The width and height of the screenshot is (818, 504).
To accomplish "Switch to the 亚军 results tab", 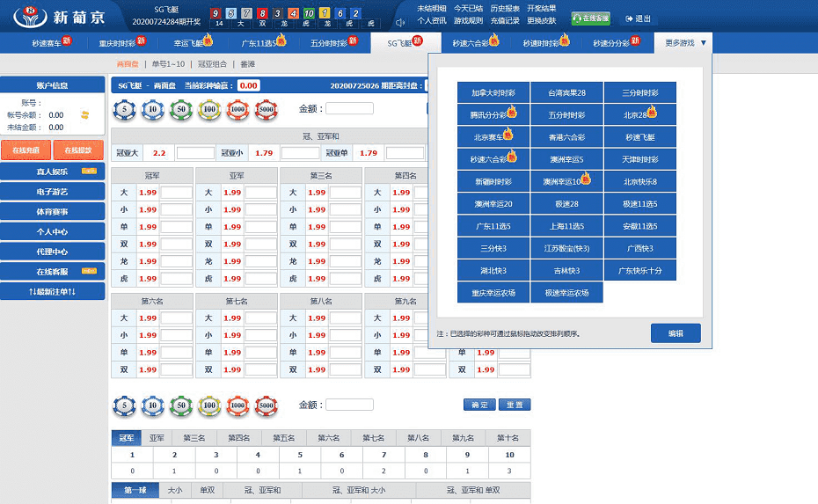I will coord(157,438).
